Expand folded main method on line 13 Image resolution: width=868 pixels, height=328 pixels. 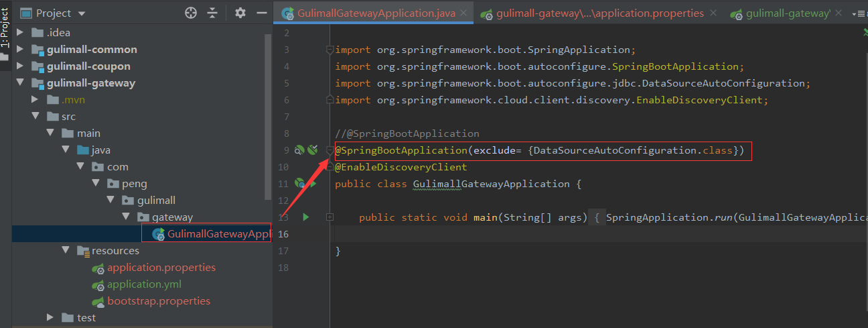329,217
